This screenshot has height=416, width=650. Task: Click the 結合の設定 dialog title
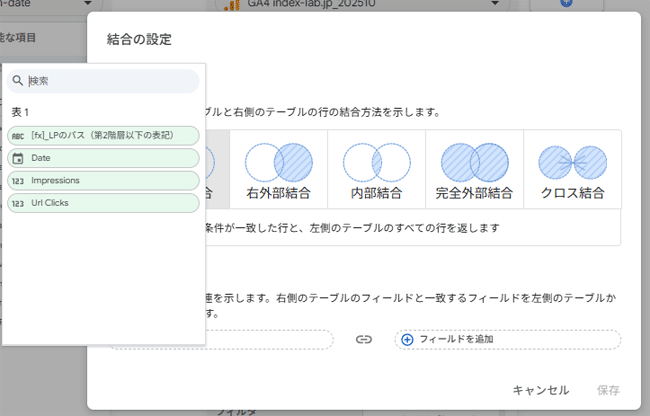point(139,39)
